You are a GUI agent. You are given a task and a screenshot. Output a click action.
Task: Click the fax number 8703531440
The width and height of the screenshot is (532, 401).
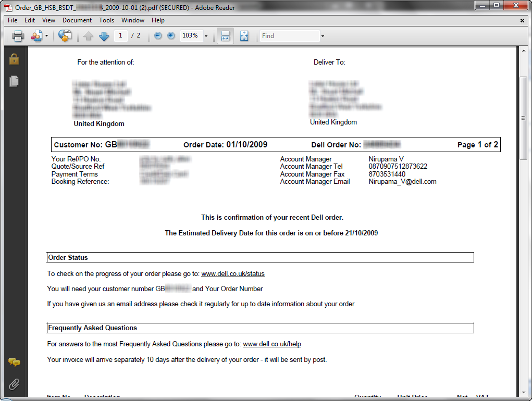tap(387, 174)
